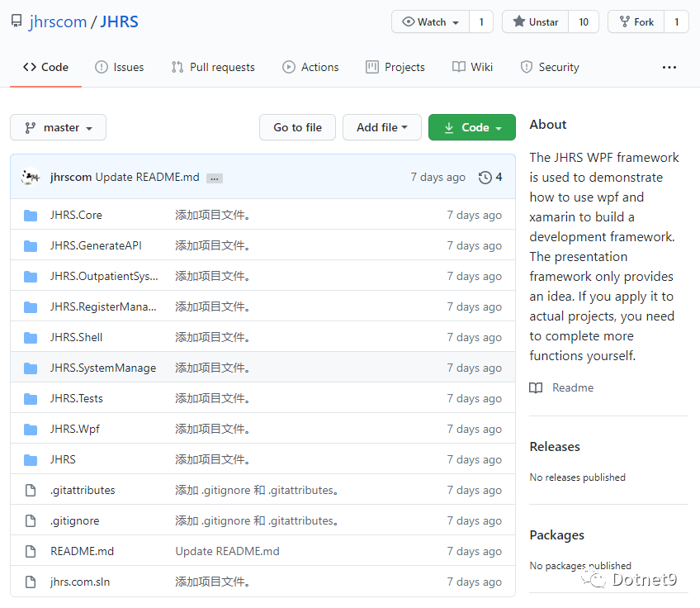Click the repository book icon beside jhrscom

[17, 21]
